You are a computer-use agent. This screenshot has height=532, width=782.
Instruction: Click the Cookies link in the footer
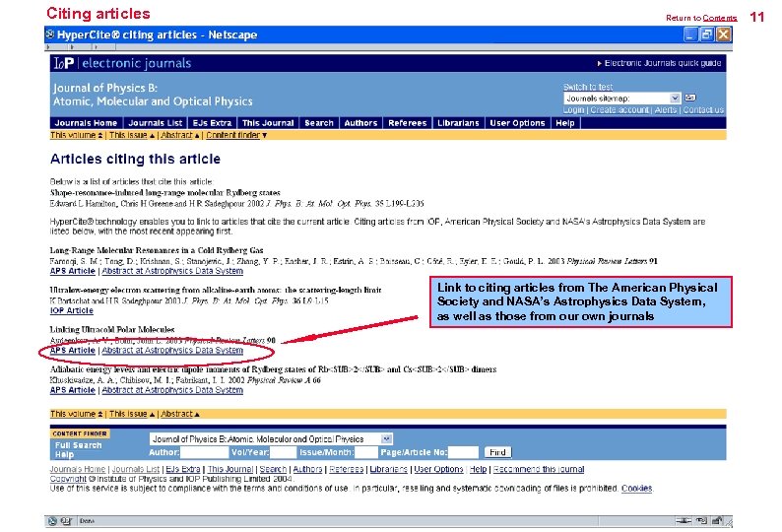(x=637, y=489)
